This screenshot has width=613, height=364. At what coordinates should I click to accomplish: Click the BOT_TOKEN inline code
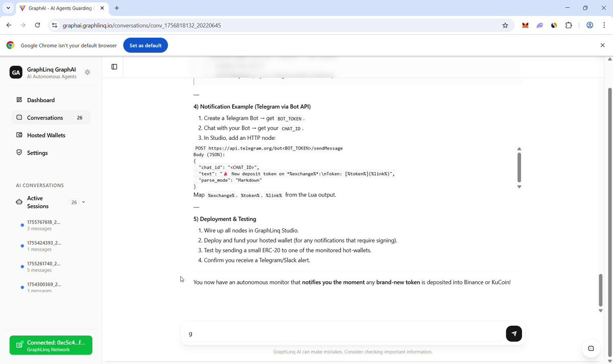[x=289, y=118]
